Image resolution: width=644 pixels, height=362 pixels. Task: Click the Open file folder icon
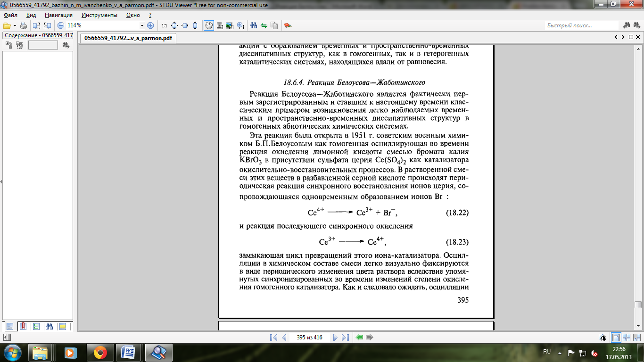pyautogui.click(x=7, y=25)
